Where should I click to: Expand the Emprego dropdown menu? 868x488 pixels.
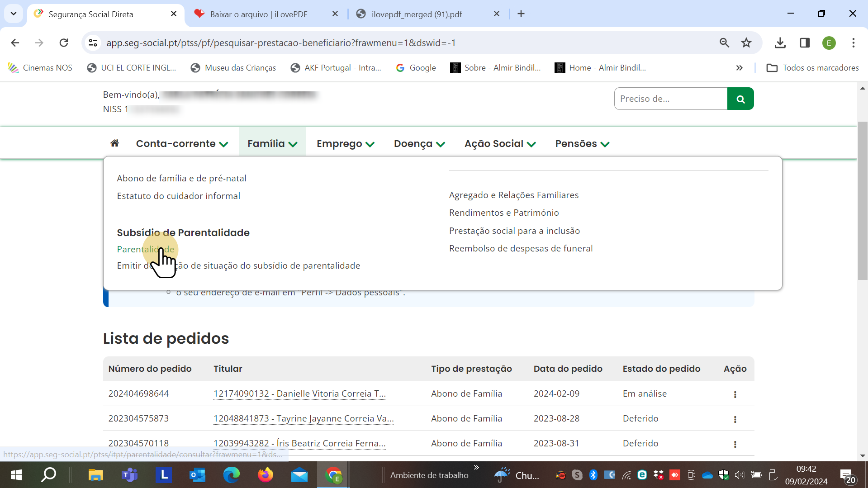346,144
